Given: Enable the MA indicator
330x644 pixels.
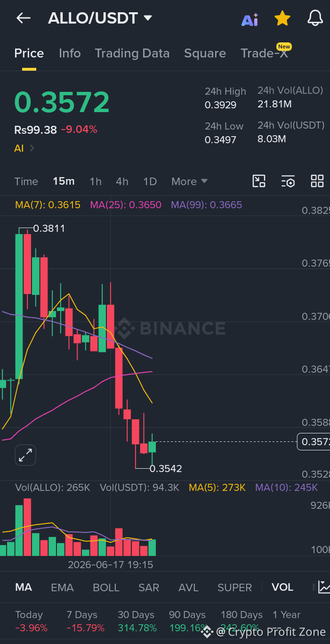Looking at the screenshot, I should tap(24, 587).
